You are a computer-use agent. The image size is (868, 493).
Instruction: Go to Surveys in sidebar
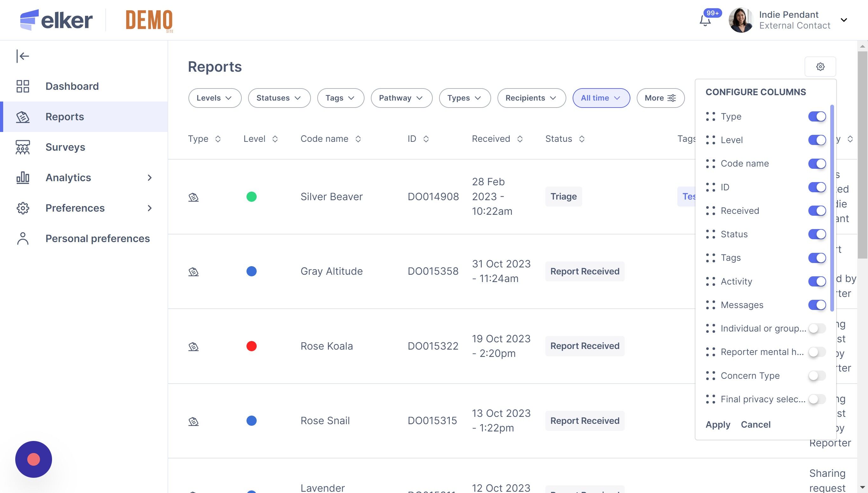(x=65, y=147)
